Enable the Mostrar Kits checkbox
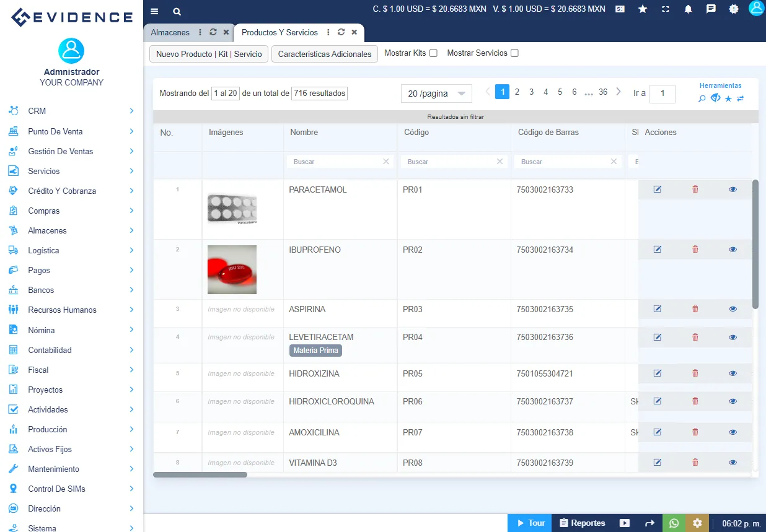The height and width of the screenshot is (532, 766). pyautogui.click(x=434, y=53)
